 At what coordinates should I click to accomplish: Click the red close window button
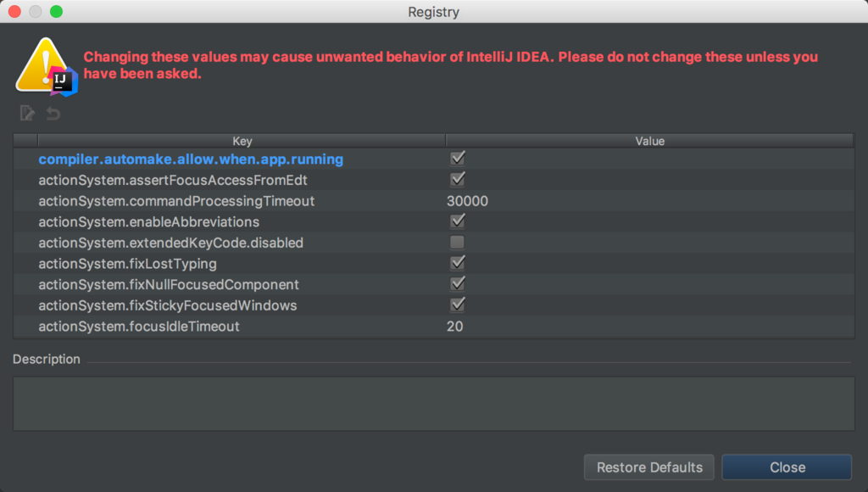pyautogui.click(x=14, y=12)
